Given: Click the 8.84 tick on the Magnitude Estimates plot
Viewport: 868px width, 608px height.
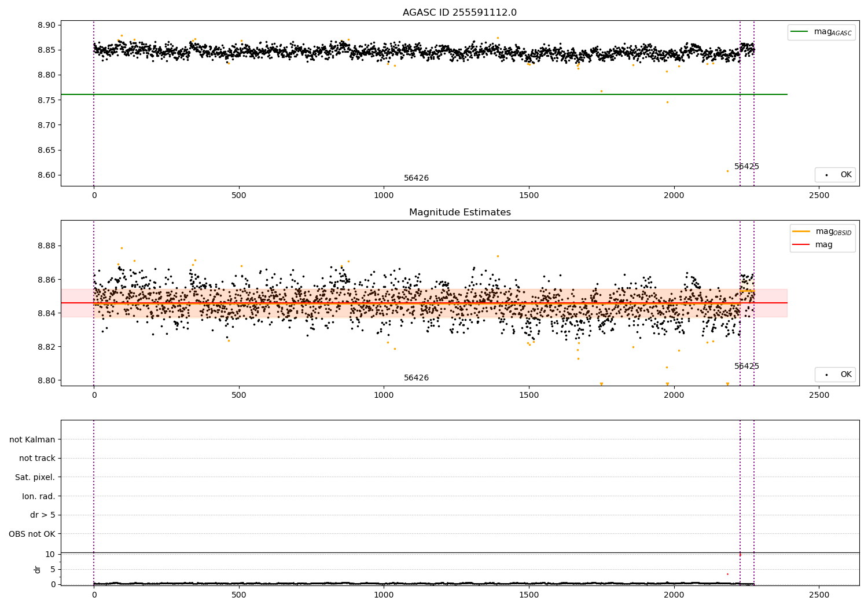Looking at the screenshot, I should (x=46, y=313).
